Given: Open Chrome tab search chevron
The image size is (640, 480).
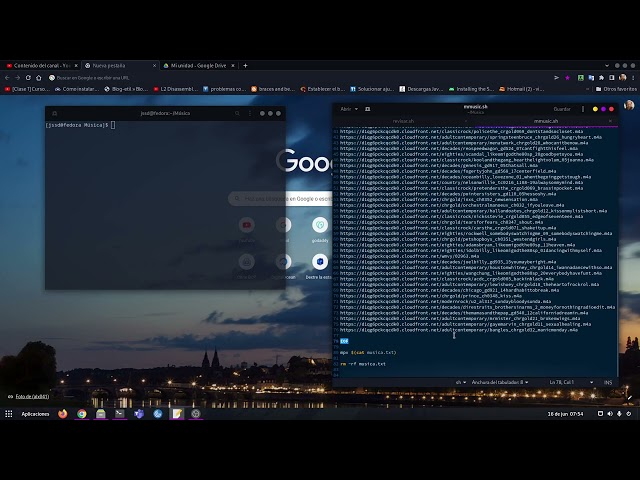Looking at the screenshot, I should click(607, 65).
